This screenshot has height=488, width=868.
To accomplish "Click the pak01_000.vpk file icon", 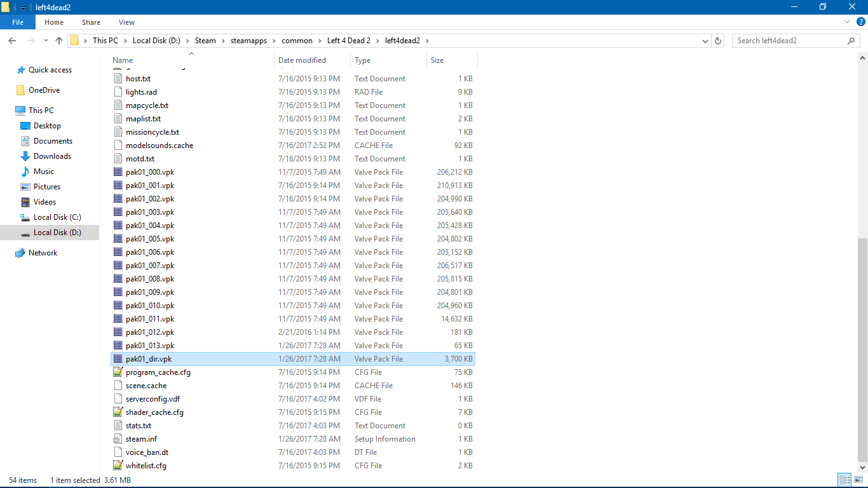I will coord(118,172).
